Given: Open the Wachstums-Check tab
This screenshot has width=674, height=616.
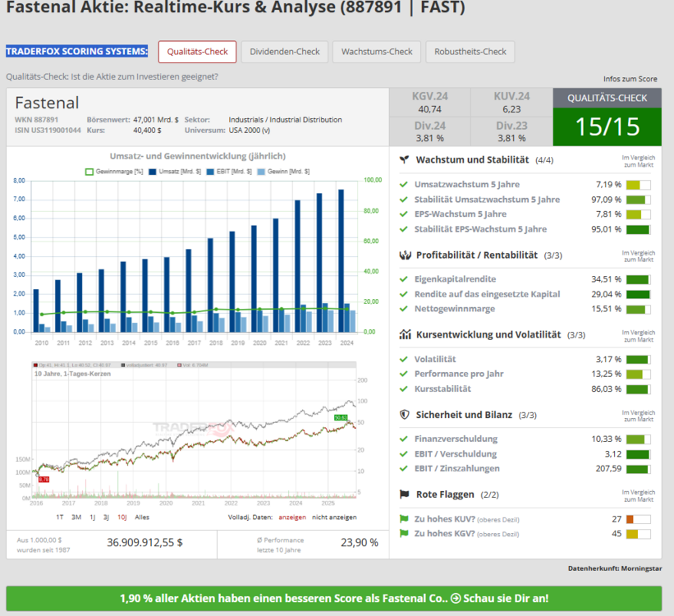Looking at the screenshot, I should click(x=376, y=52).
